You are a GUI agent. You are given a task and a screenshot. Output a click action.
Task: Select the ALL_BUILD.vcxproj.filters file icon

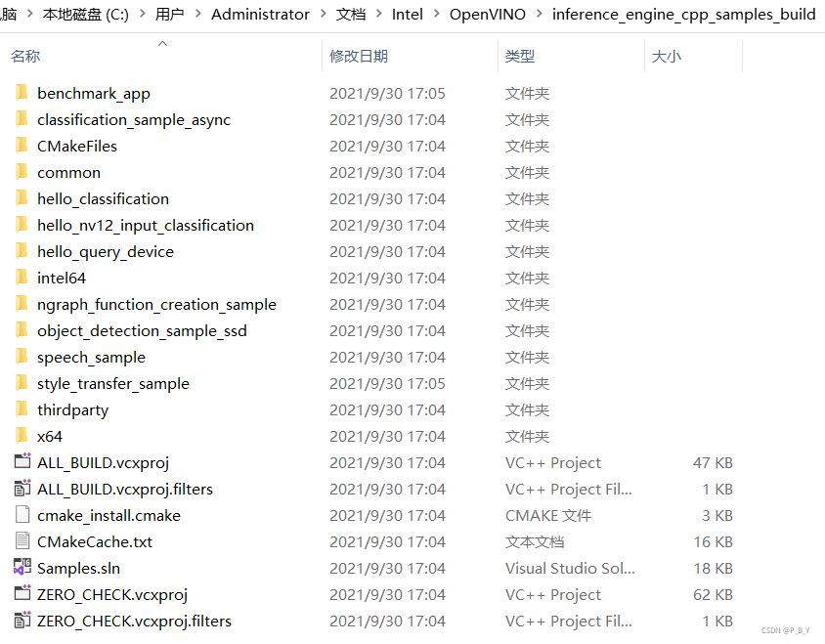22,489
